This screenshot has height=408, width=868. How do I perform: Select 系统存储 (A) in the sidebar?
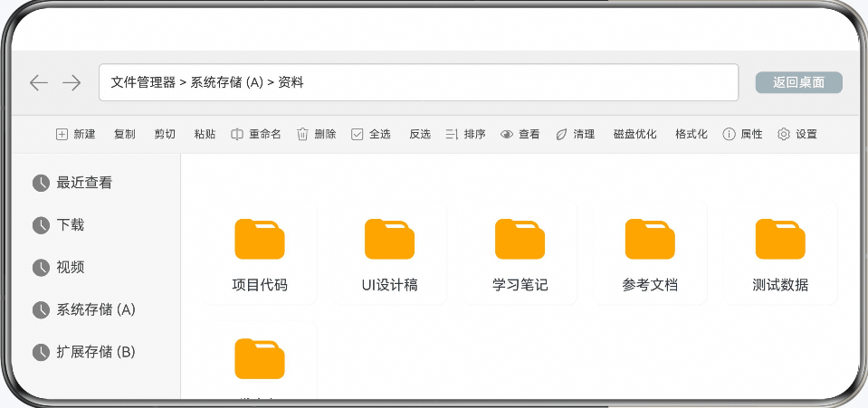coord(96,309)
